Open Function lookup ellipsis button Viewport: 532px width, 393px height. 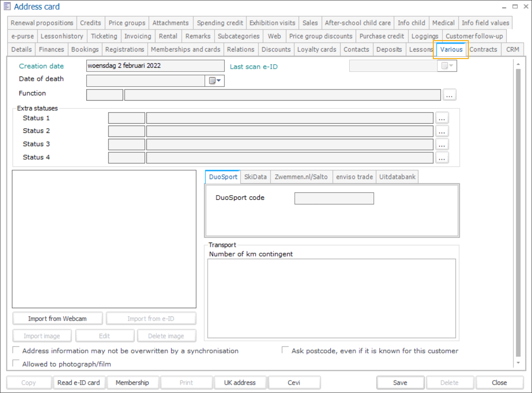click(x=449, y=95)
